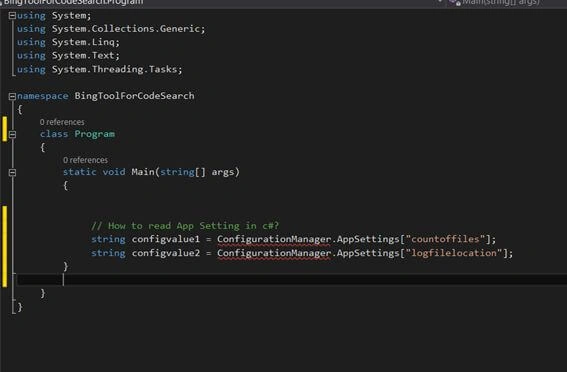Collapse the Main method outline
The height and width of the screenshot is (372, 567).
[12, 172]
